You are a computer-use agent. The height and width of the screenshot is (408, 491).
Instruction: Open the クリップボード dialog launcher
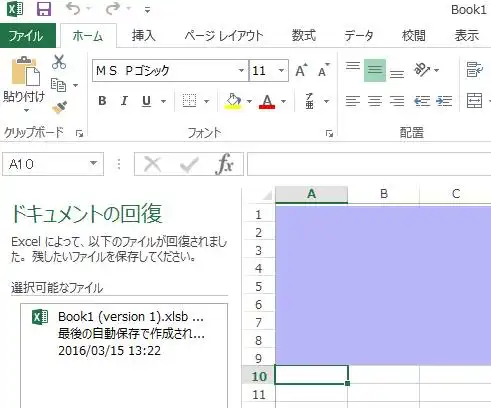(79, 134)
